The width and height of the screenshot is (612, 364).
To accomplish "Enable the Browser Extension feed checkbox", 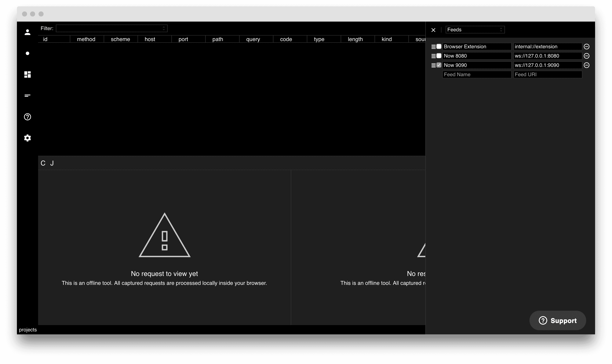I will 439,46.
